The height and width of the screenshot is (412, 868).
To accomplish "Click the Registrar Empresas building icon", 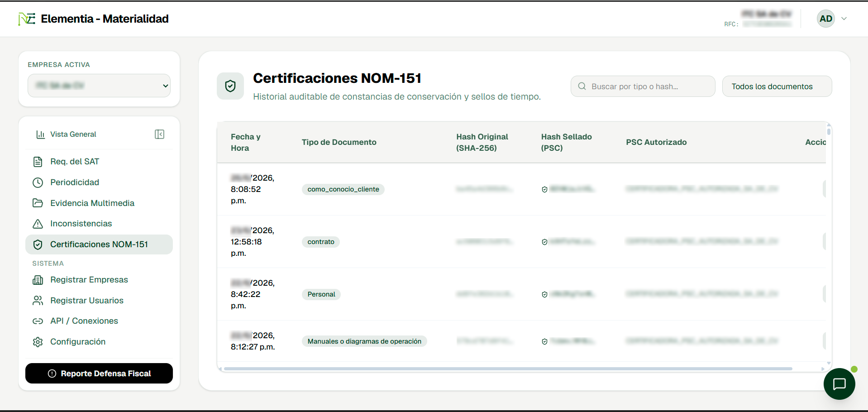I will click(x=38, y=280).
